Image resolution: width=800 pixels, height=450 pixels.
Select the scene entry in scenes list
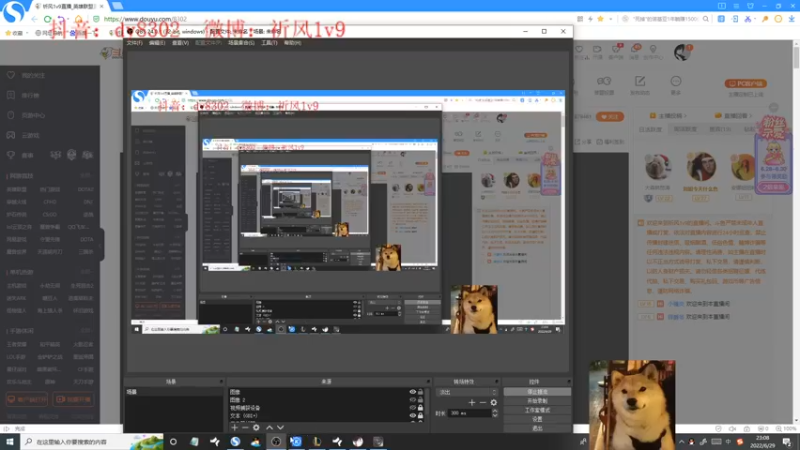pos(174,392)
